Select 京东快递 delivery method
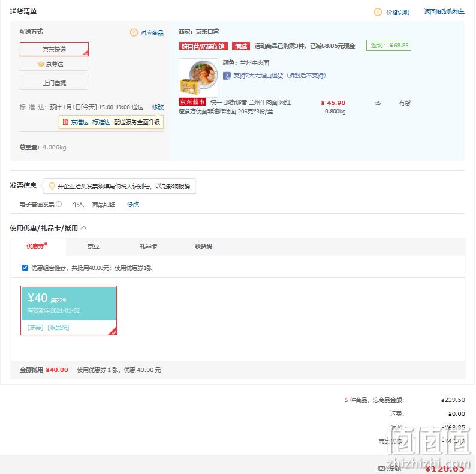This screenshot has height=474, width=476. click(55, 49)
